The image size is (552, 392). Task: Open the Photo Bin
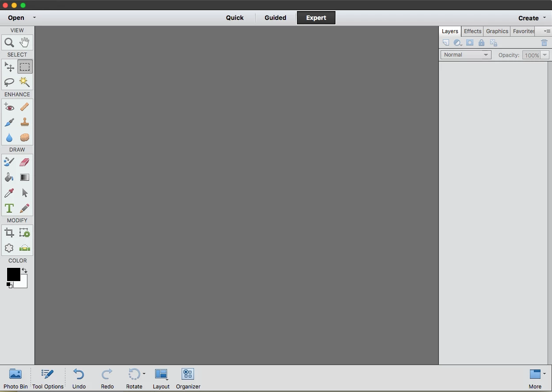pos(15,379)
